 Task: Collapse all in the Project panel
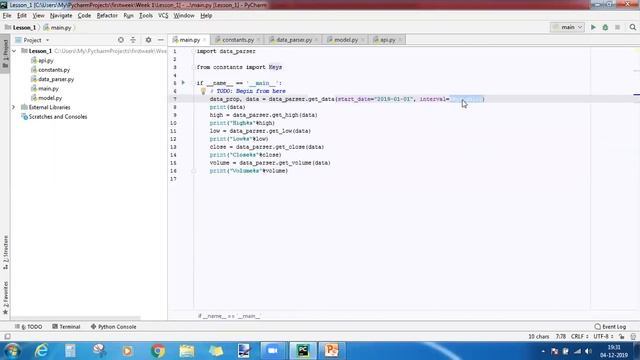[x=133, y=40]
